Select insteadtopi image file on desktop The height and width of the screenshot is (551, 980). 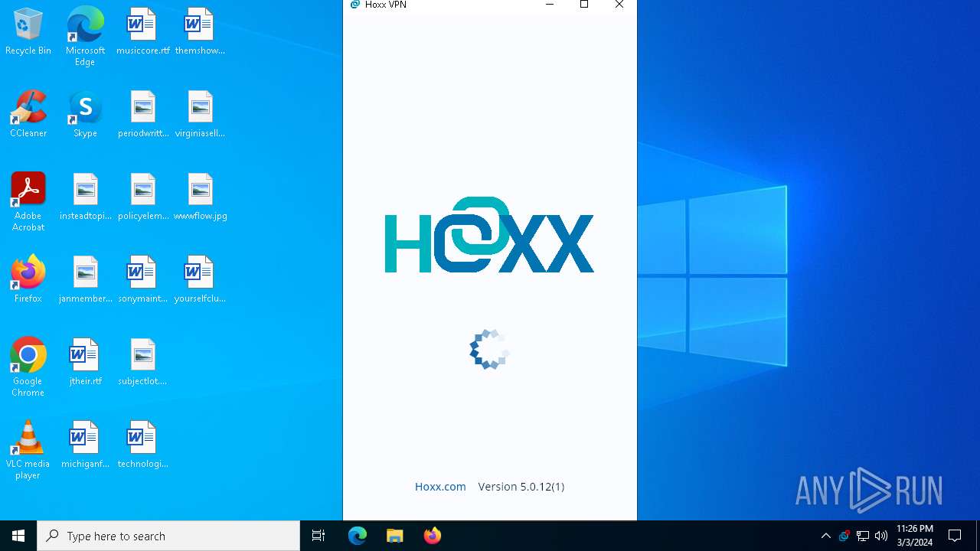point(85,197)
